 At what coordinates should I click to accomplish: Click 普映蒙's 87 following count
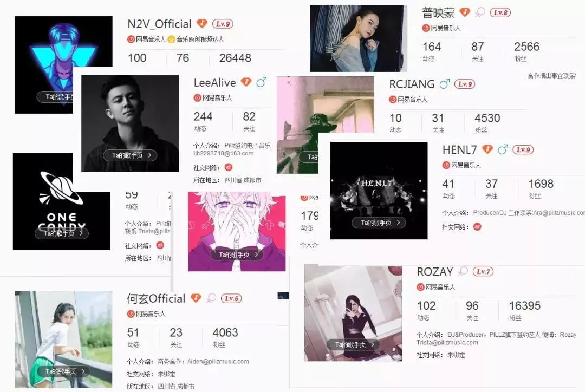[x=478, y=47]
